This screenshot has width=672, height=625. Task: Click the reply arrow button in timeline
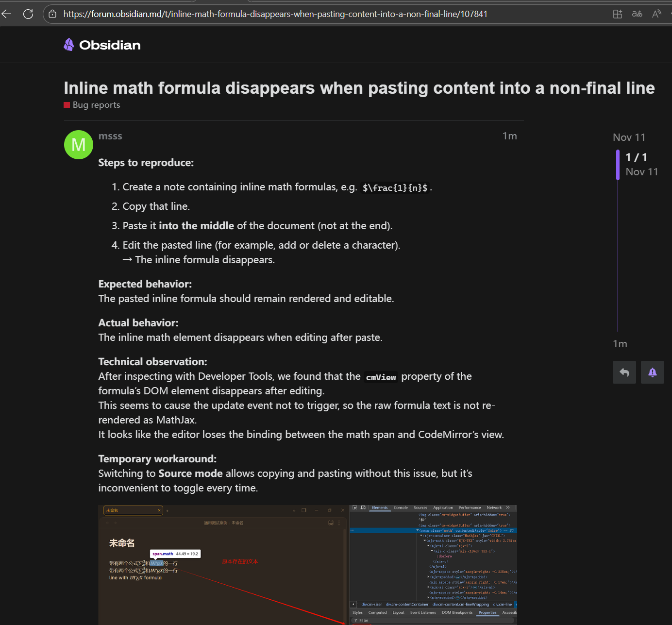pos(624,372)
